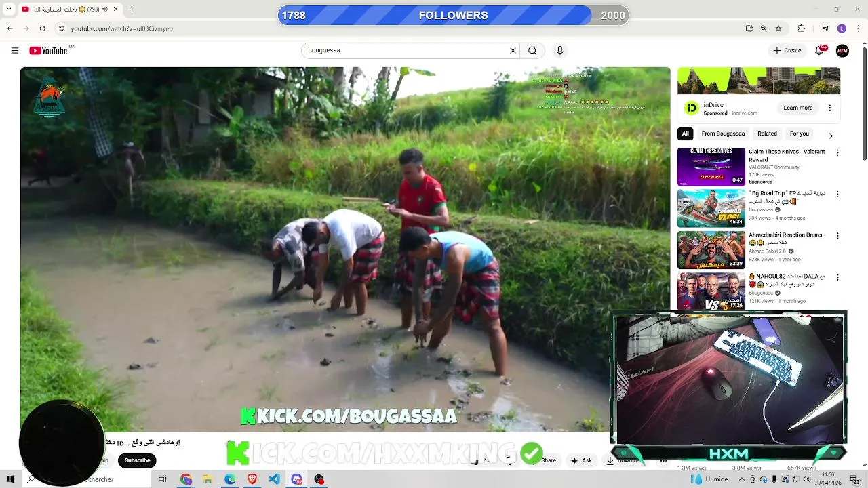This screenshot has height=488, width=868.
Task: Focus the browser address bar URL
Action: (121, 28)
